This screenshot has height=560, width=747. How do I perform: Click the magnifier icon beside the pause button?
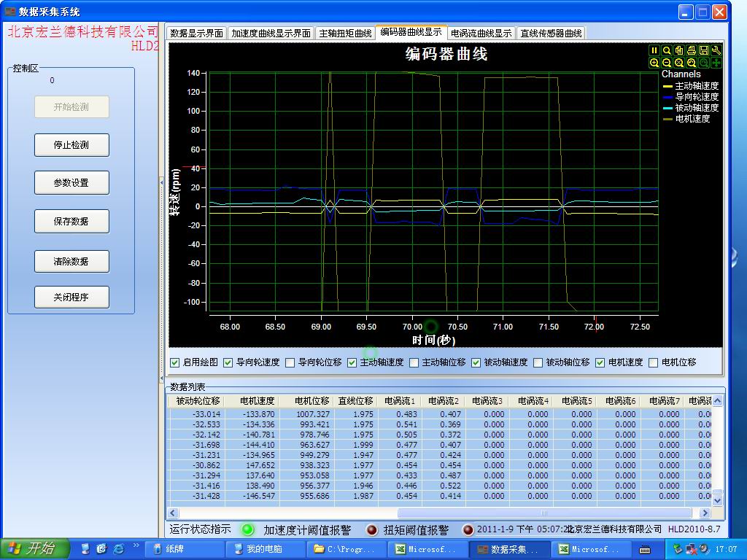[x=667, y=50]
